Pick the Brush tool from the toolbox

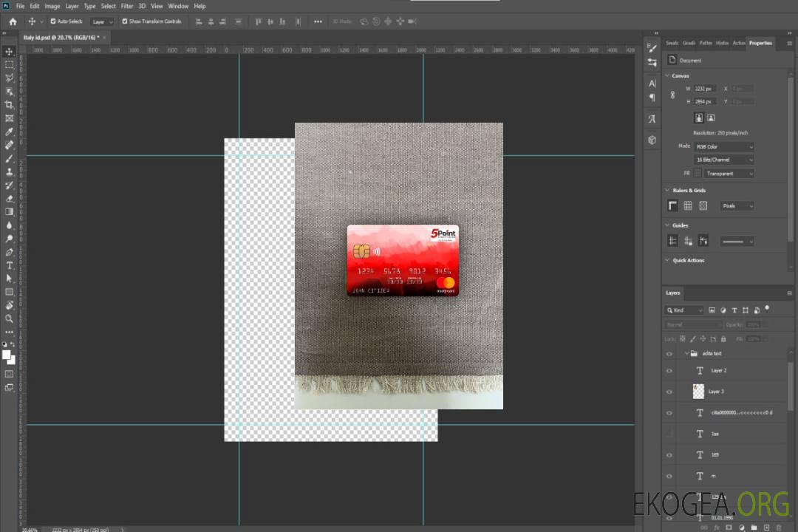(x=9, y=158)
